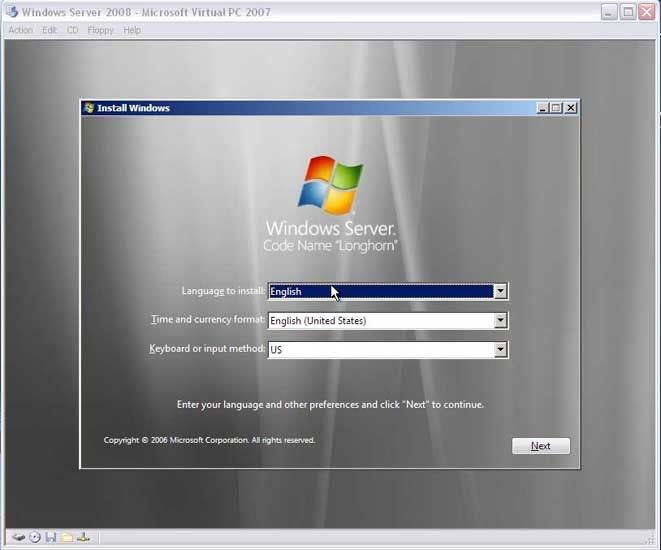This screenshot has width=661, height=550.
Task: Open the Action menu
Action: coord(20,30)
